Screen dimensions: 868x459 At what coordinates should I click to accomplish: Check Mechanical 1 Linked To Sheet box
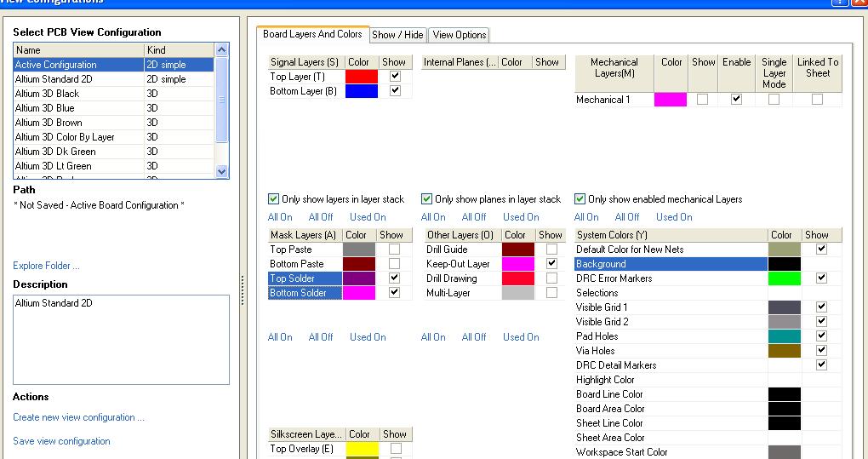(817, 100)
